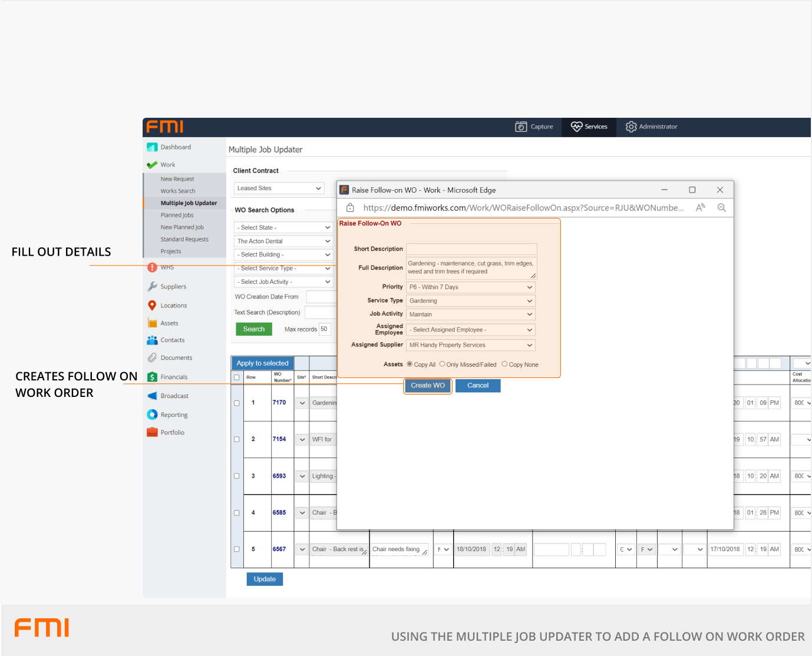Screen dimensions: 812x656
Task: Select the Copy None radio option
Action: [504, 365]
